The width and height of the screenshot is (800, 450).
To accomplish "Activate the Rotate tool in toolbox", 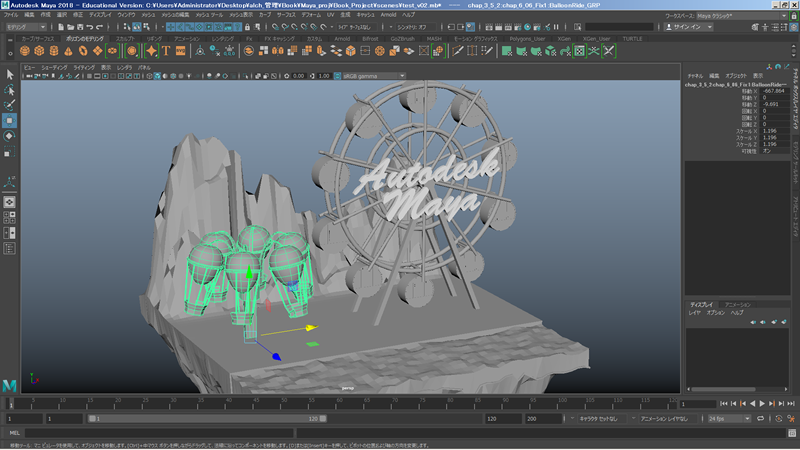I will point(9,136).
